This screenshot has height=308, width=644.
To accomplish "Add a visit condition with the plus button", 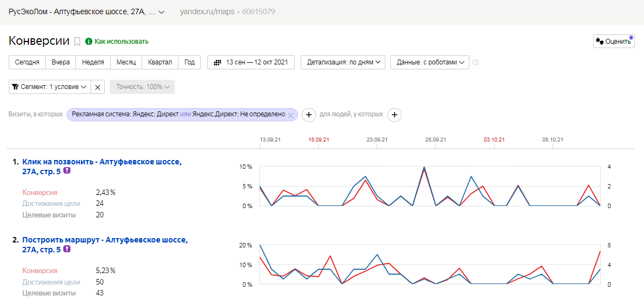I will pos(308,115).
